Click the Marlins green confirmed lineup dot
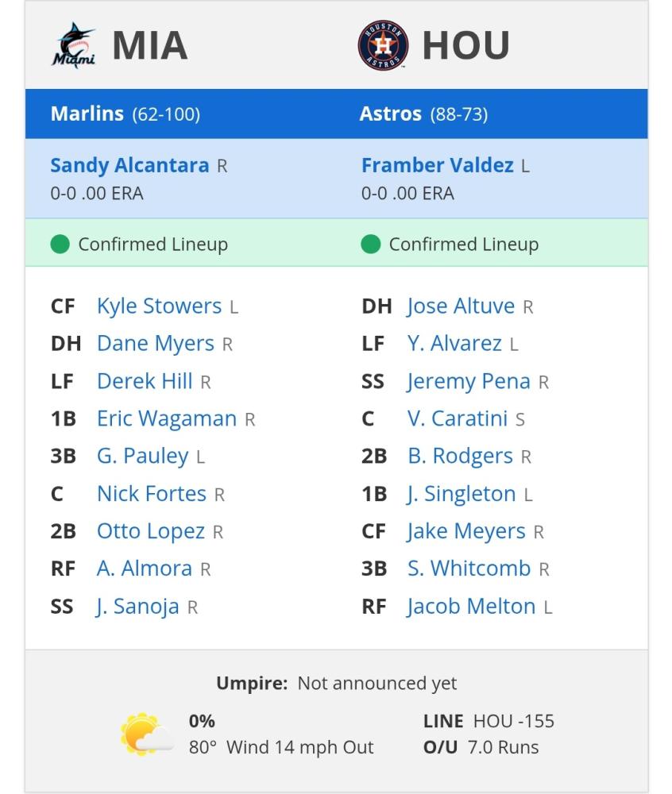 [x=60, y=244]
